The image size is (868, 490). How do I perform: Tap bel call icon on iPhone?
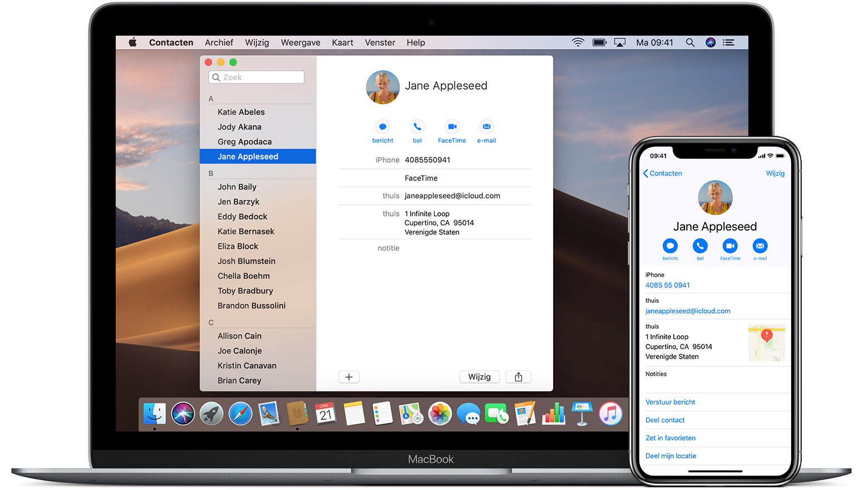[x=700, y=246]
